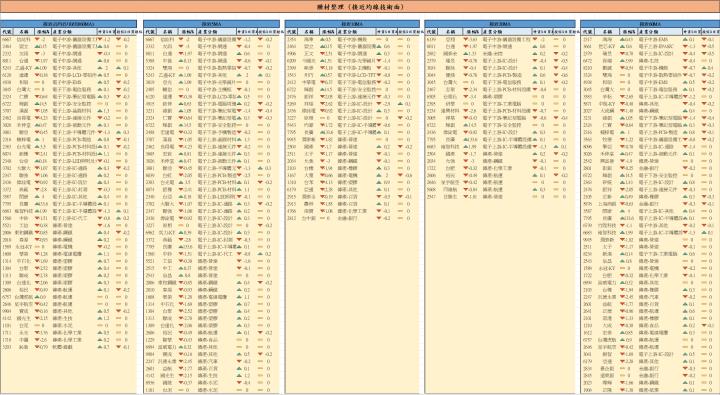The height and width of the screenshot is (395, 720).
Task: Select 台塑化 name cell in 接近20MA table
Action: pos(450,96)
